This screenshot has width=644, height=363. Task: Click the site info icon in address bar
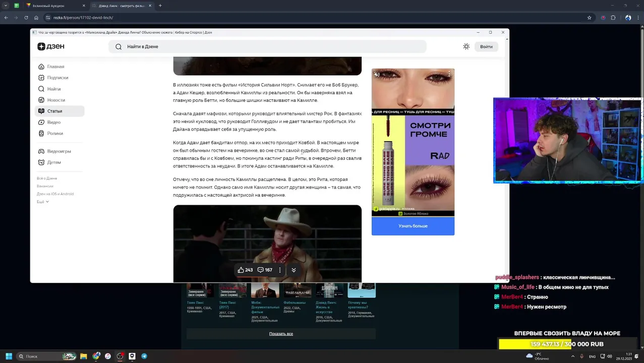coord(48,18)
